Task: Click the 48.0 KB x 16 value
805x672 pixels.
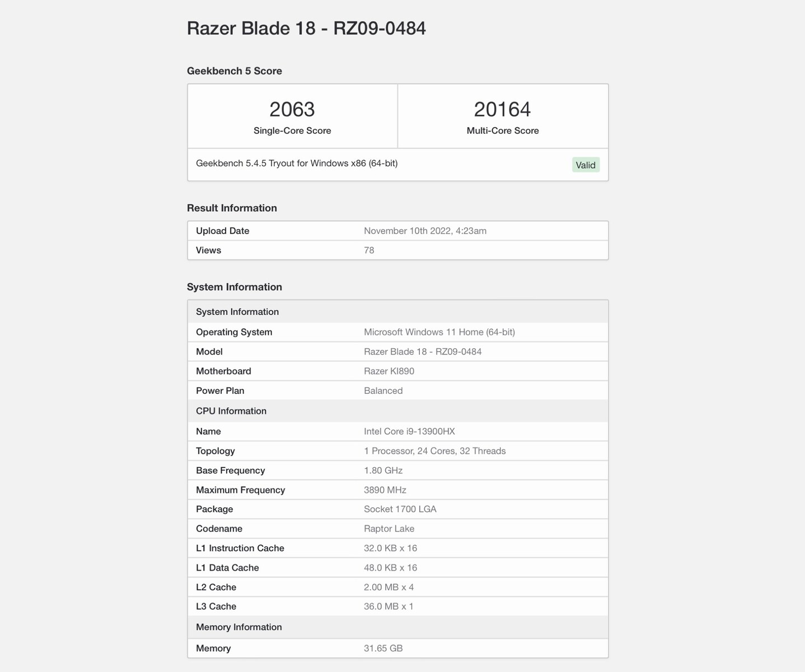Action: (391, 568)
